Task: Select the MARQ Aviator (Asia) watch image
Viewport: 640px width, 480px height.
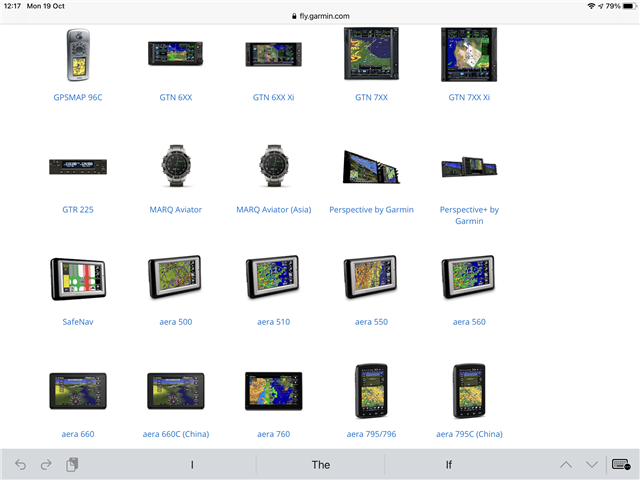Action: pyautogui.click(x=274, y=165)
